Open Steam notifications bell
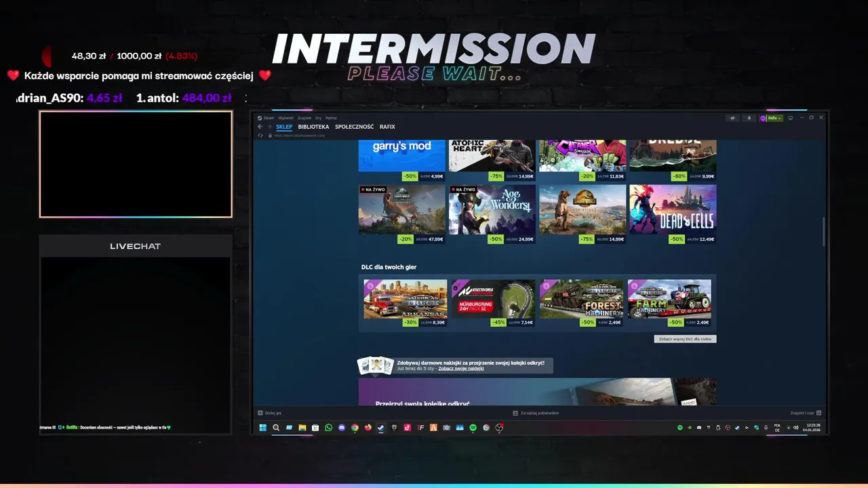 point(749,118)
